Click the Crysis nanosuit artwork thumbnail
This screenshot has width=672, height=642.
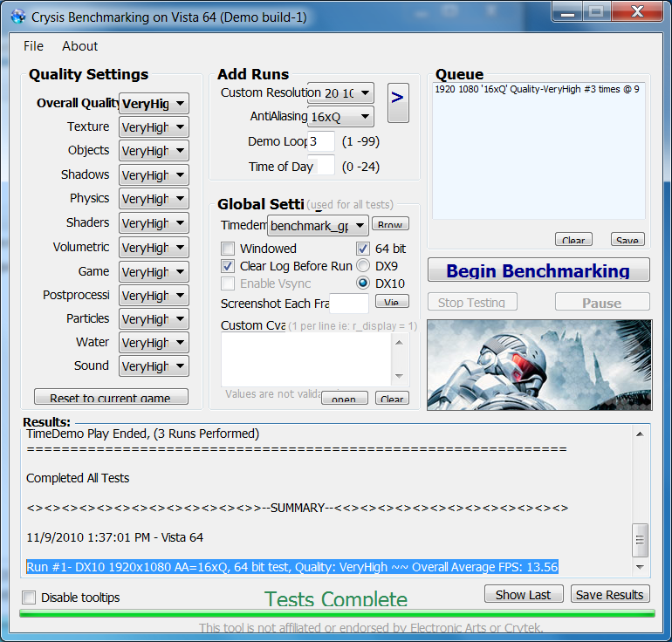(539, 365)
